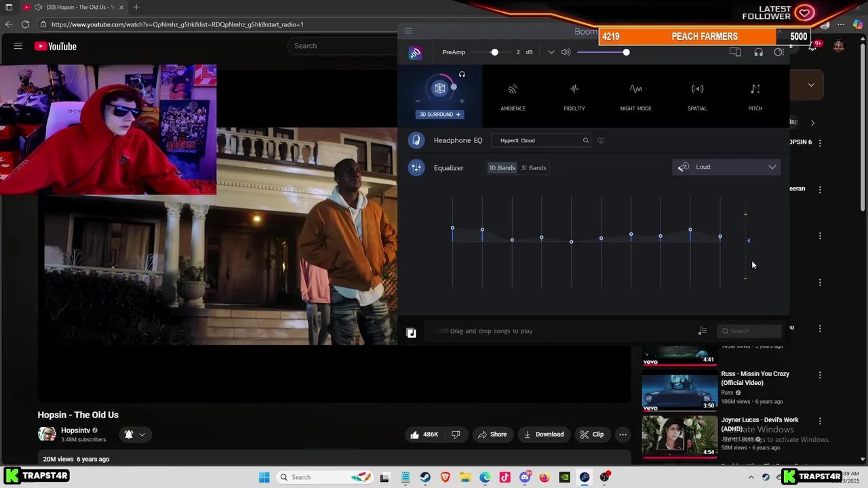Click the Boom player song search field
The image size is (868, 488).
tap(749, 331)
